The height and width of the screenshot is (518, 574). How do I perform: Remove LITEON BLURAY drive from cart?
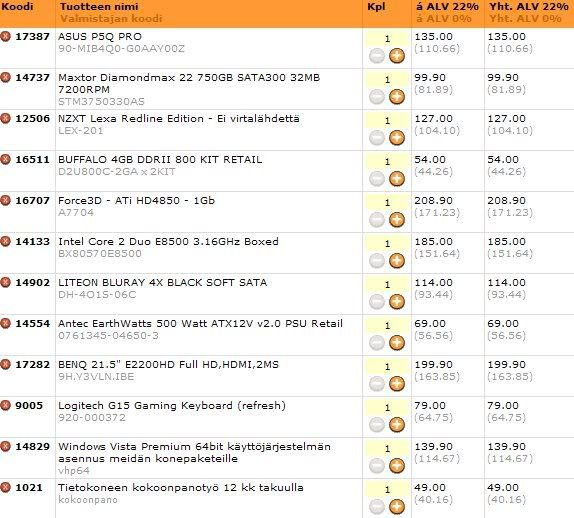[5, 283]
